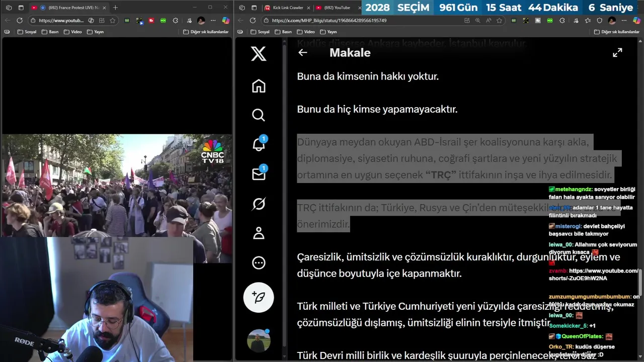Open the Video bookmarks folder in left browser
The image size is (644, 362).
72,32
